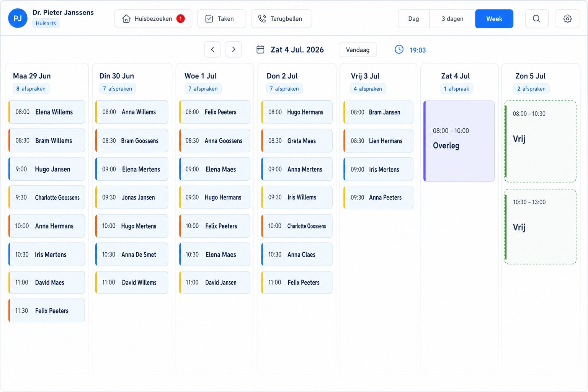Open Monday 08:30 Bram Willems appointment
This screenshot has height=392, width=588.
point(47,140)
